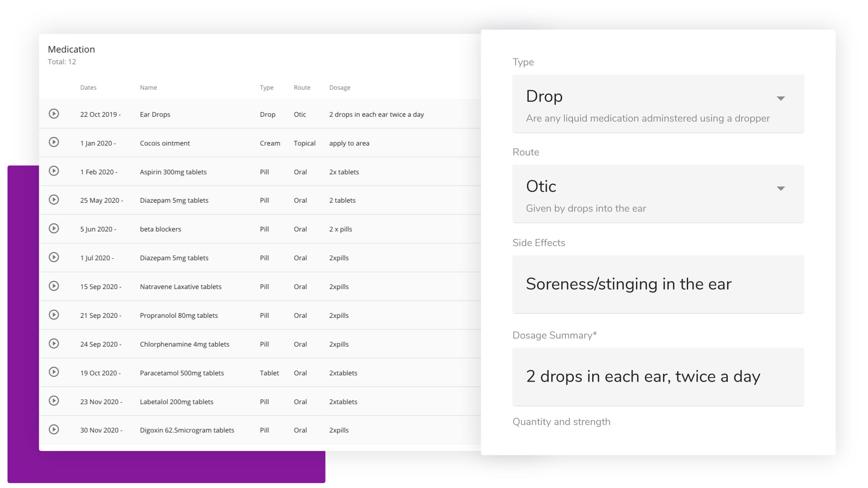The image size is (868, 488).
Task: Click the icon for Digoxin 62.5microgram tablets
Action: 54,430
